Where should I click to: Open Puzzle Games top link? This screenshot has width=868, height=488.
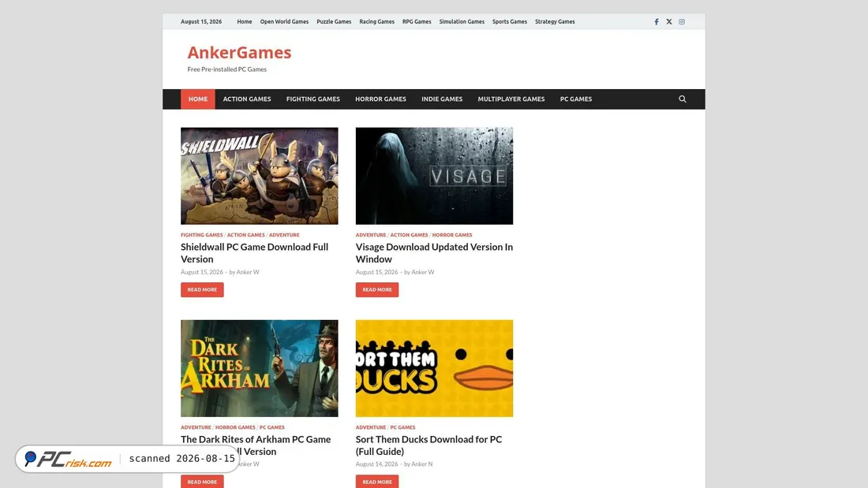(334, 21)
